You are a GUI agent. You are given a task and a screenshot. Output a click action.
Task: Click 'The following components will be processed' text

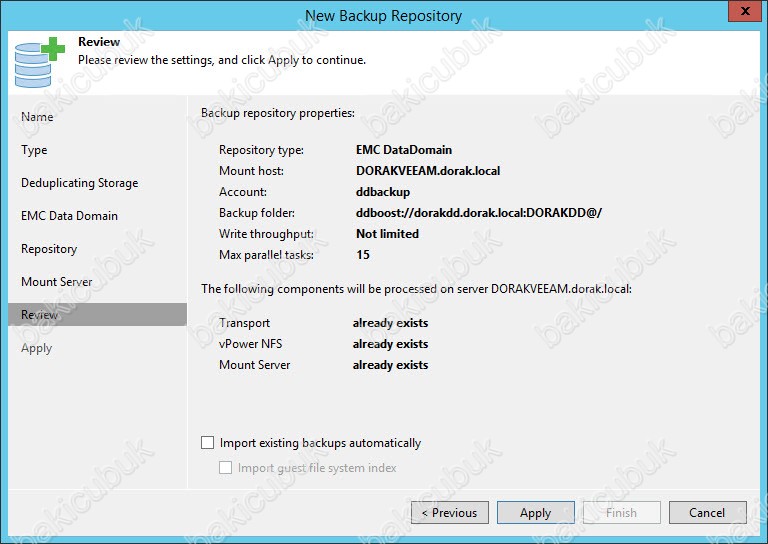pos(416,289)
